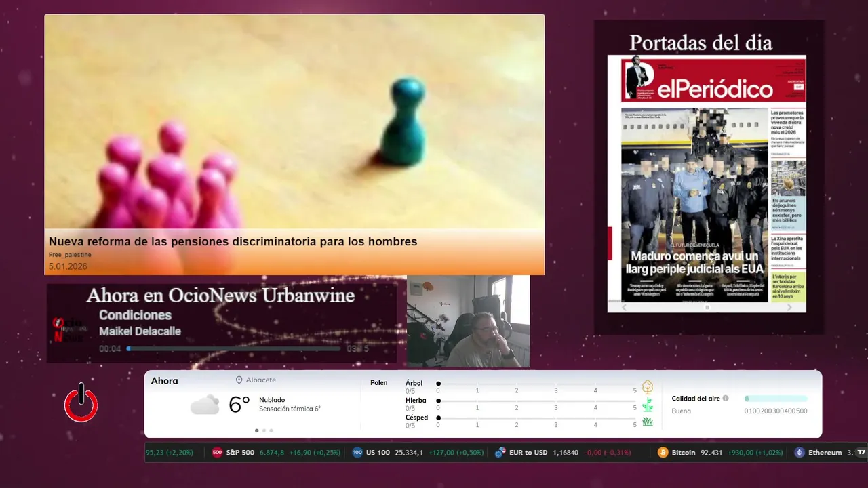Click the TradingView logo in the ticker

[861, 453]
